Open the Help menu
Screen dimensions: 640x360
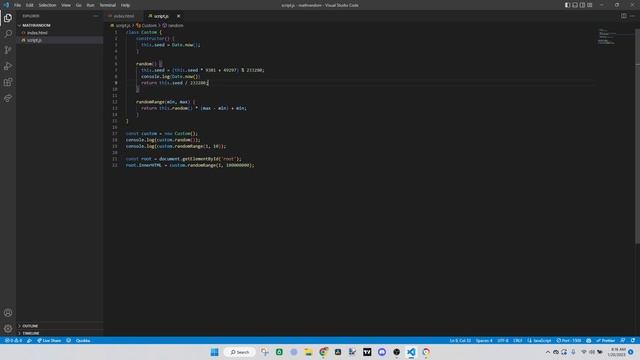point(125,5)
